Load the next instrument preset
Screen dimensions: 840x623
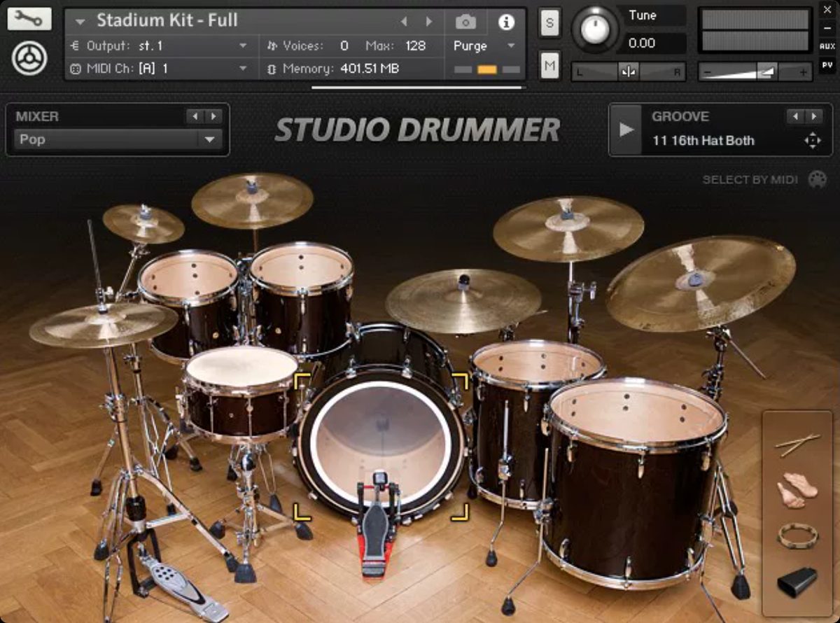tap(429, 22)
